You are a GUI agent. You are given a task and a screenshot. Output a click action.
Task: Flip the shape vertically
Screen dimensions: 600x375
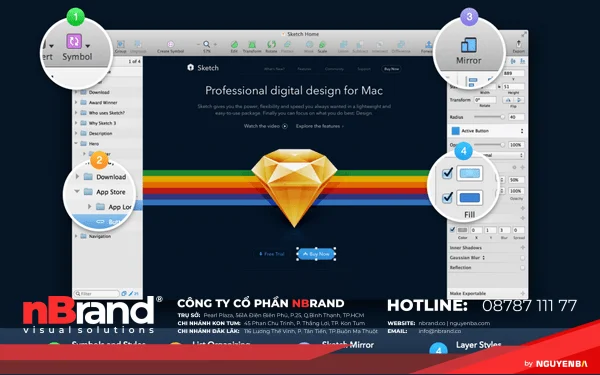(519, 100)
